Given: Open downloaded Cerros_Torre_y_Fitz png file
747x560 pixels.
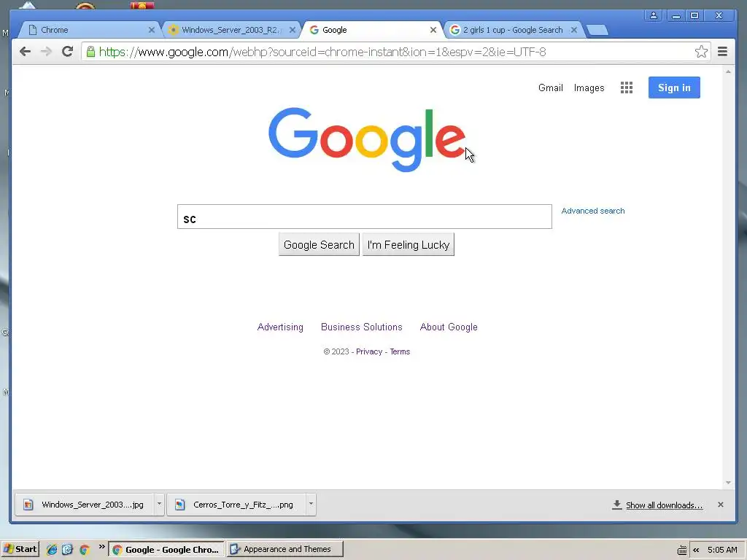Looking at the screenshot, I should click(236, 505).
